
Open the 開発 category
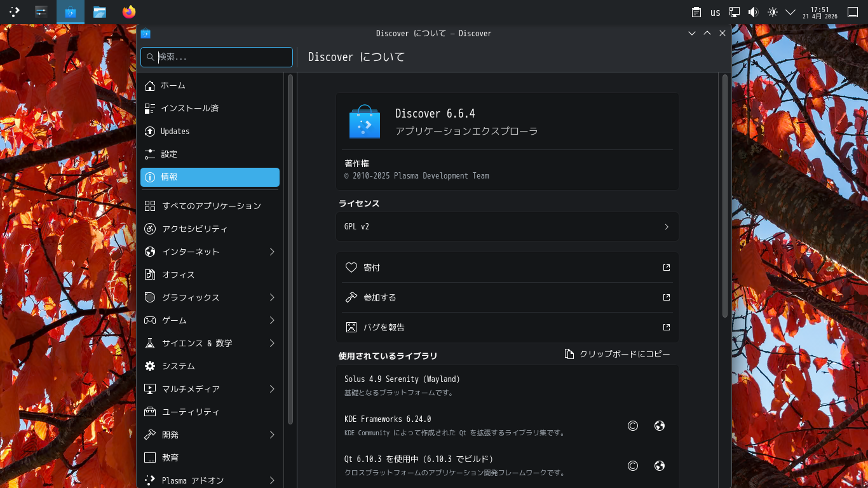coord(210,435)
